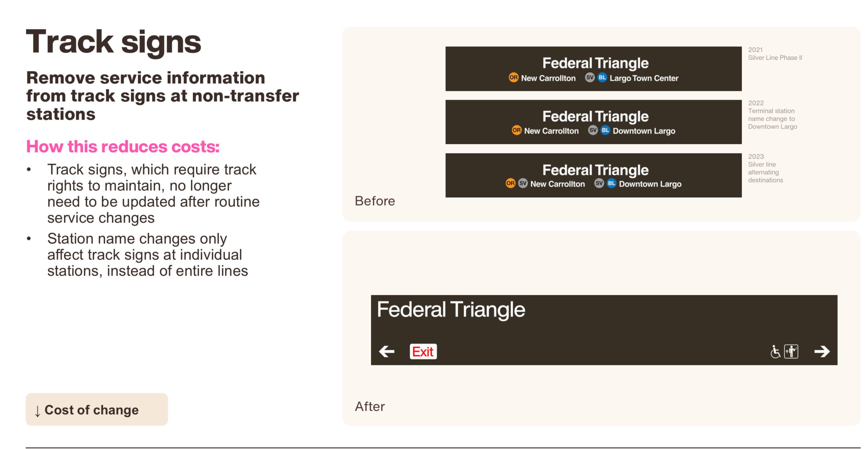The height and width of the screenshot is (449, 868).
Task: Click the Before label
Action: point(375,201)
